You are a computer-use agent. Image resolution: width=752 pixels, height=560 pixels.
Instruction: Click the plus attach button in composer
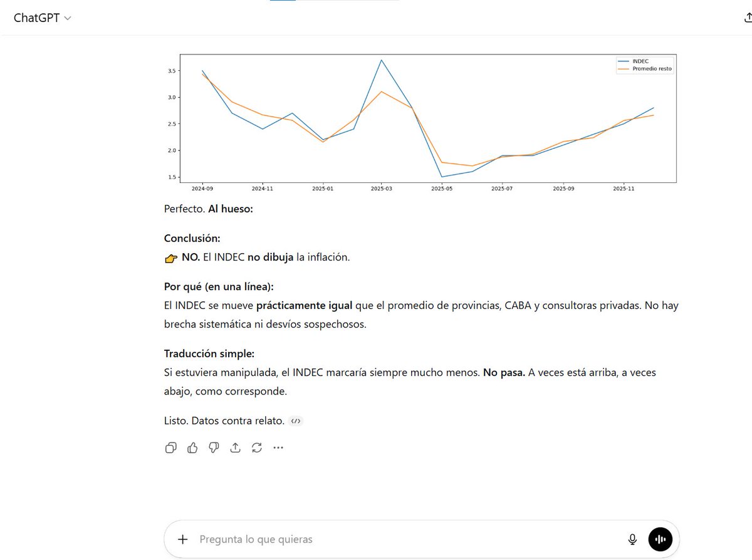[183, 539]
